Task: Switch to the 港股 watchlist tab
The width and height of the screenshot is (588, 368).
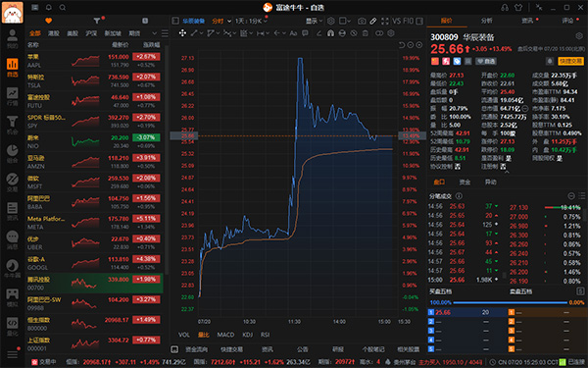Action: click(54, 33)
